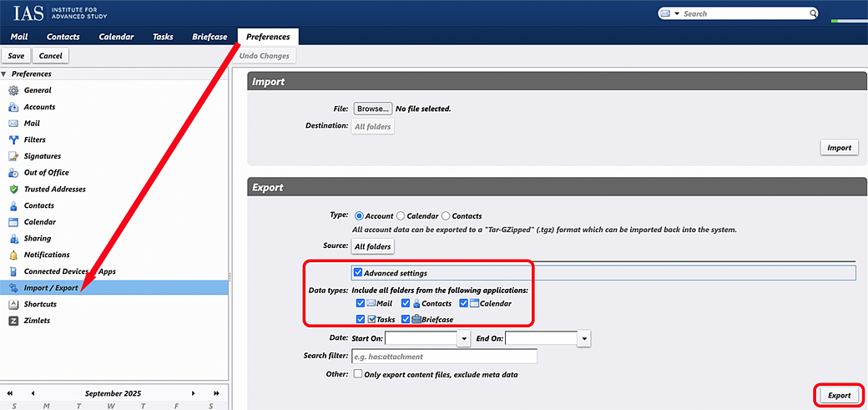Switch to the Calendar tab
Screen dimensions: 868x410
click(116, 37)
